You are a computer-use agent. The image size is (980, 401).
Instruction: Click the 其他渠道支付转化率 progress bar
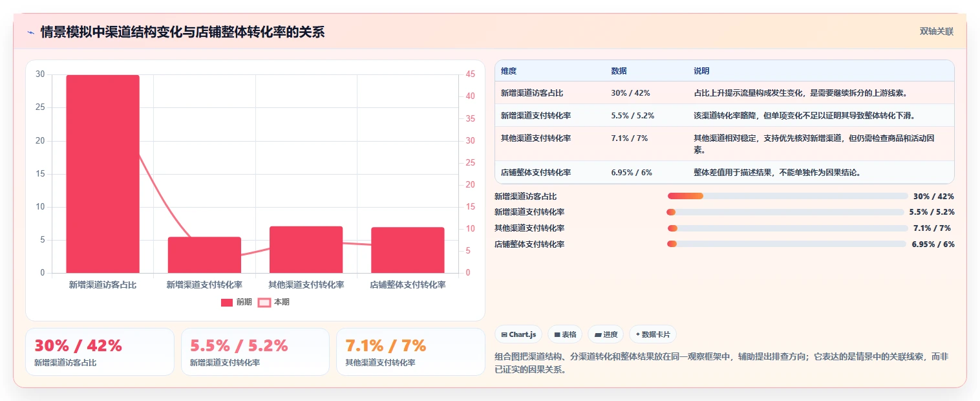pos(788,228)
